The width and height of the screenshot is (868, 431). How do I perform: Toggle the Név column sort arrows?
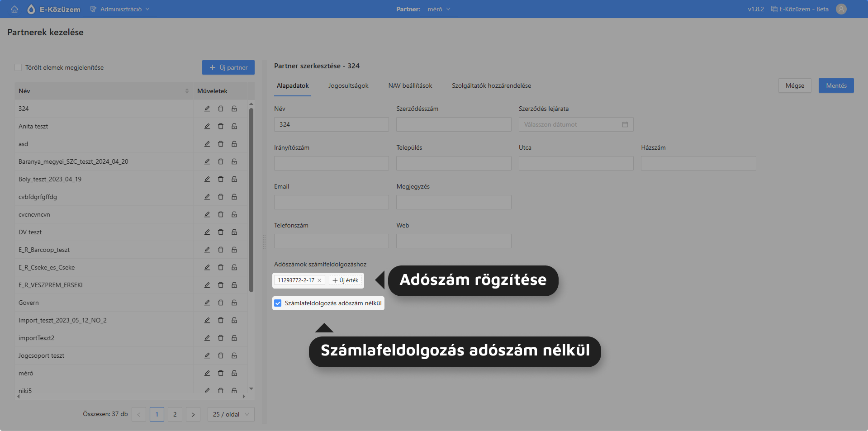pyautogui.click(x=187, y=90)
